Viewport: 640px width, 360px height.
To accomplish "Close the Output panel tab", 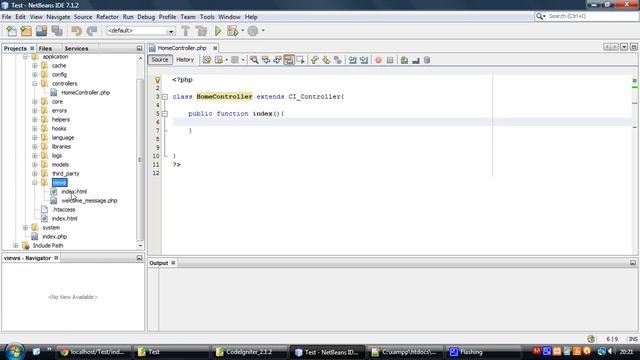I will (173, 263).
